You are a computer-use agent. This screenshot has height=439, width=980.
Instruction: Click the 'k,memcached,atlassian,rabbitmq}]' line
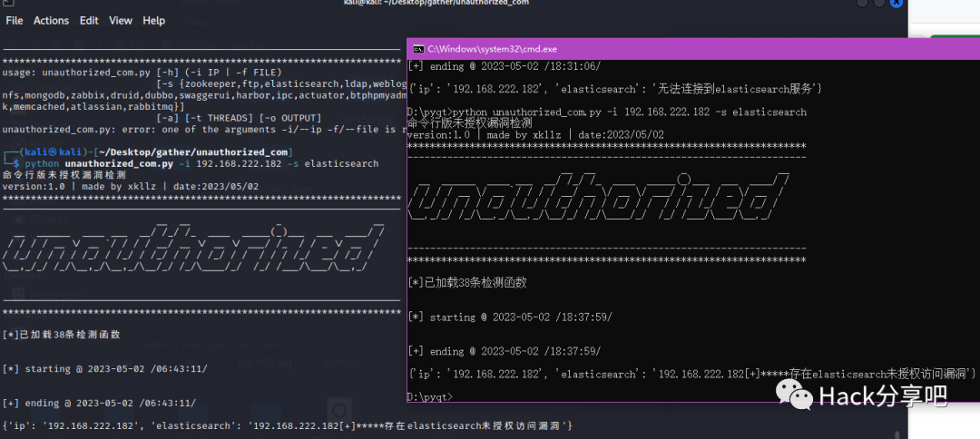tap(93, 107)
